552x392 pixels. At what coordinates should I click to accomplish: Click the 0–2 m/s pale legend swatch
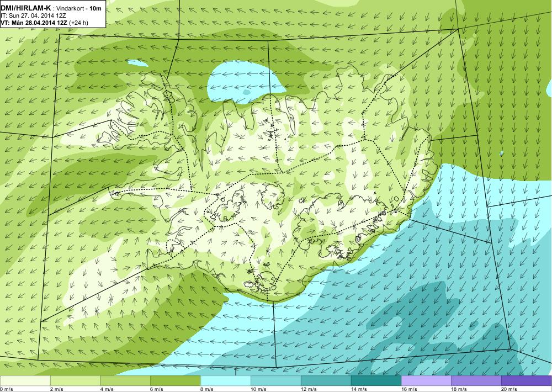(25, 381)
